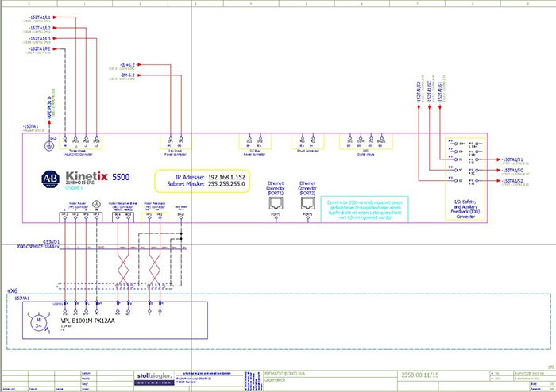Click outgoing reference -153TA1/SC
The width and height of the screenshot is (556, 392).
point(512,171)
